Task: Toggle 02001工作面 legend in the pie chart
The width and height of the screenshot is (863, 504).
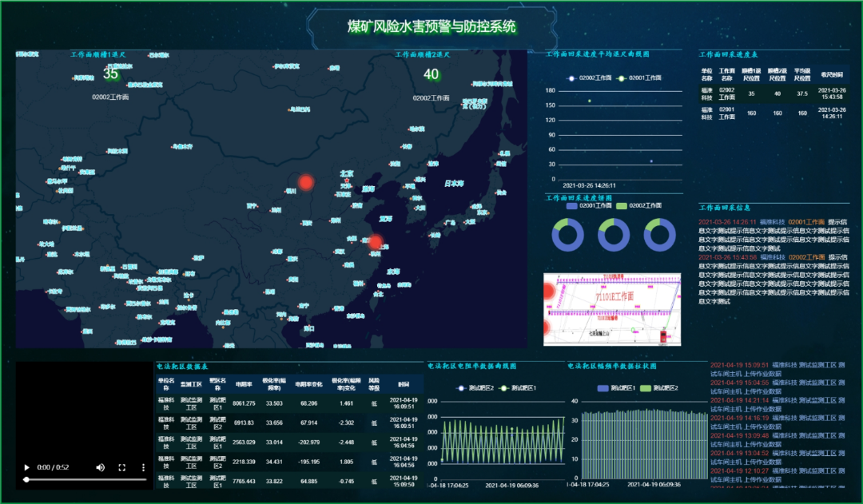Action: pyautogui.click(x=587, y=206)
